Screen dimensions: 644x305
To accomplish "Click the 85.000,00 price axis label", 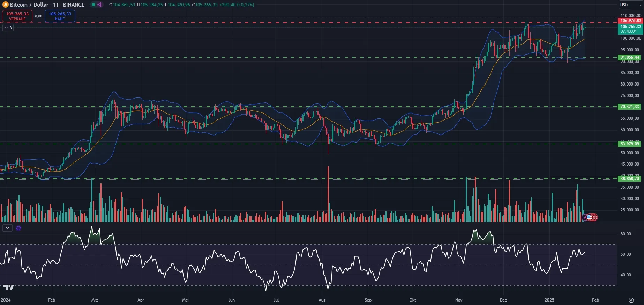I will coord(630,73).
